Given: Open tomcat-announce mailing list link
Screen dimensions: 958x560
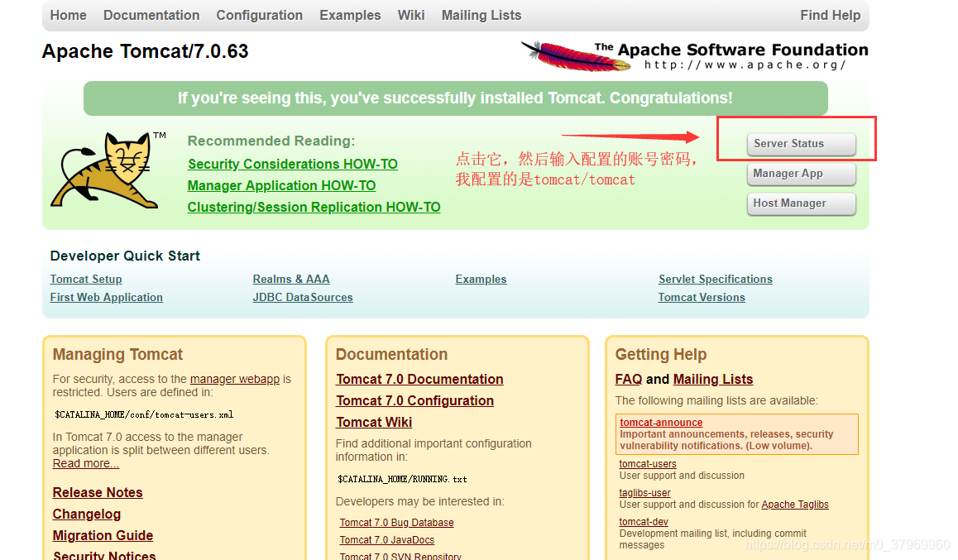Looking at the screenshot, I should tap(661, 423).
